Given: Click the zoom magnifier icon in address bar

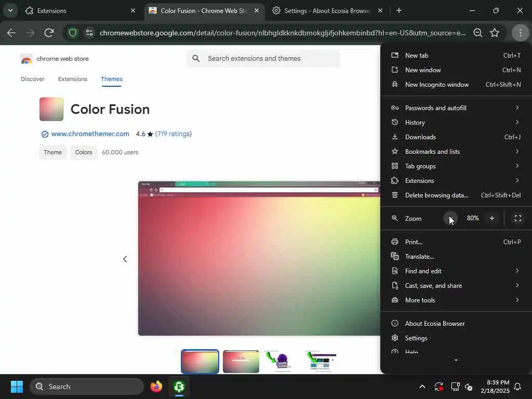Looking at the screenshot, I should [478, 33].
